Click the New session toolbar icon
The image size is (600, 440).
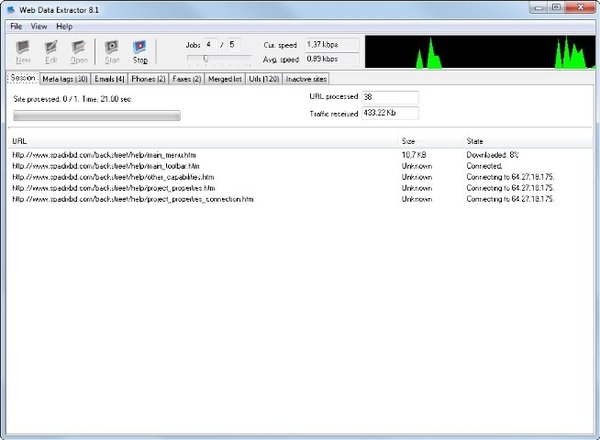(x=23, y=52)
